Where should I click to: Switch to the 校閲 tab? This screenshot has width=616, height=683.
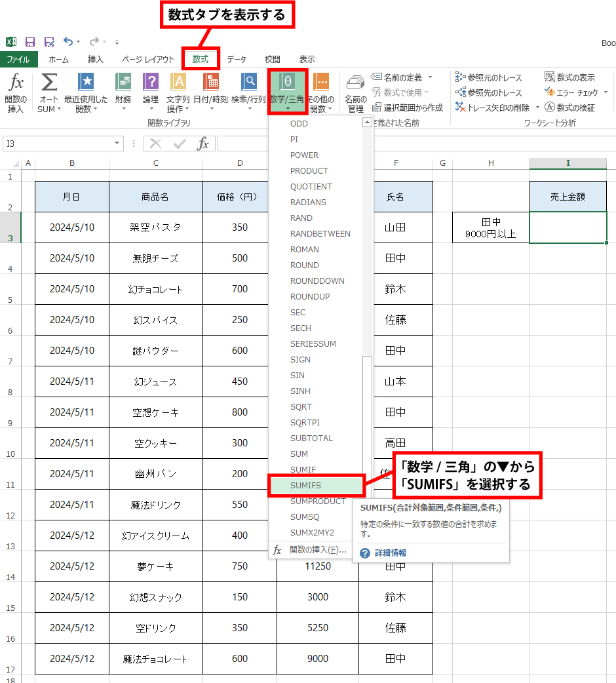(x=273, y=59)
